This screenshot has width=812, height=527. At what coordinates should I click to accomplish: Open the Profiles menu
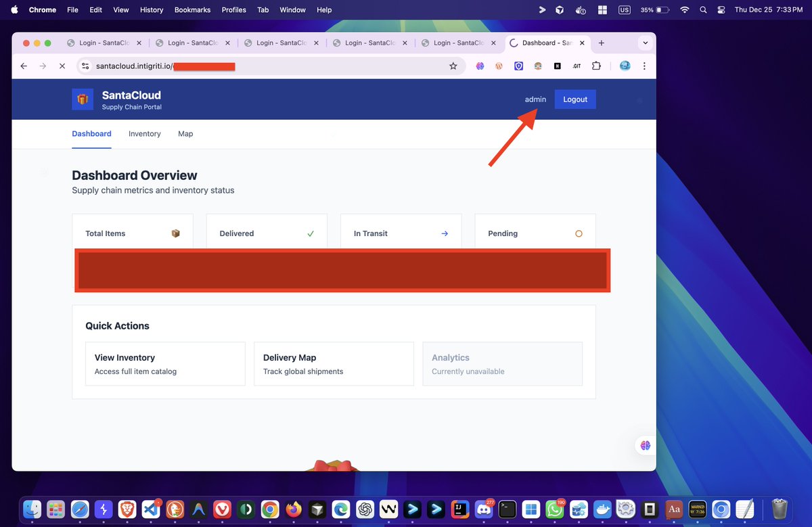234,10
